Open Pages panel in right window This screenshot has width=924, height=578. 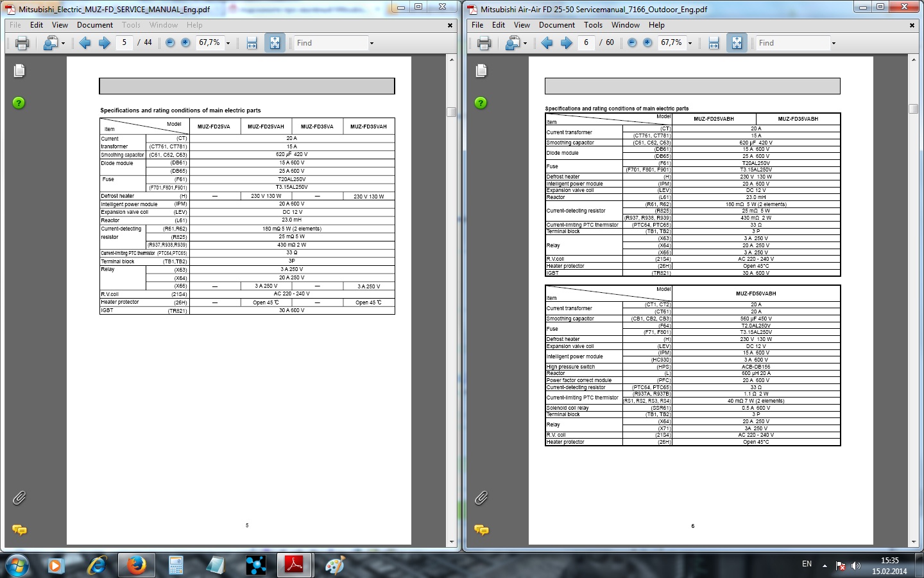(481, 71)
